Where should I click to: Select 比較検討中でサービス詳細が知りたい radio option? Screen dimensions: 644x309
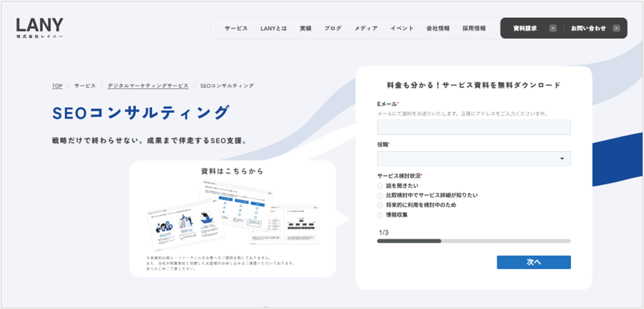(380, 195)
